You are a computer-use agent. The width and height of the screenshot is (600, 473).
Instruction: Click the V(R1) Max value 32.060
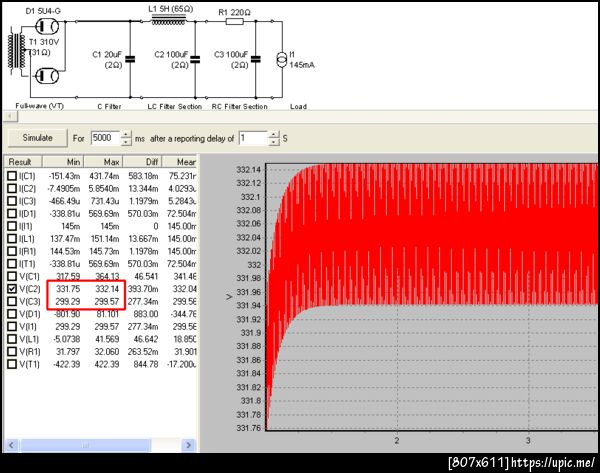click(107, 351)
